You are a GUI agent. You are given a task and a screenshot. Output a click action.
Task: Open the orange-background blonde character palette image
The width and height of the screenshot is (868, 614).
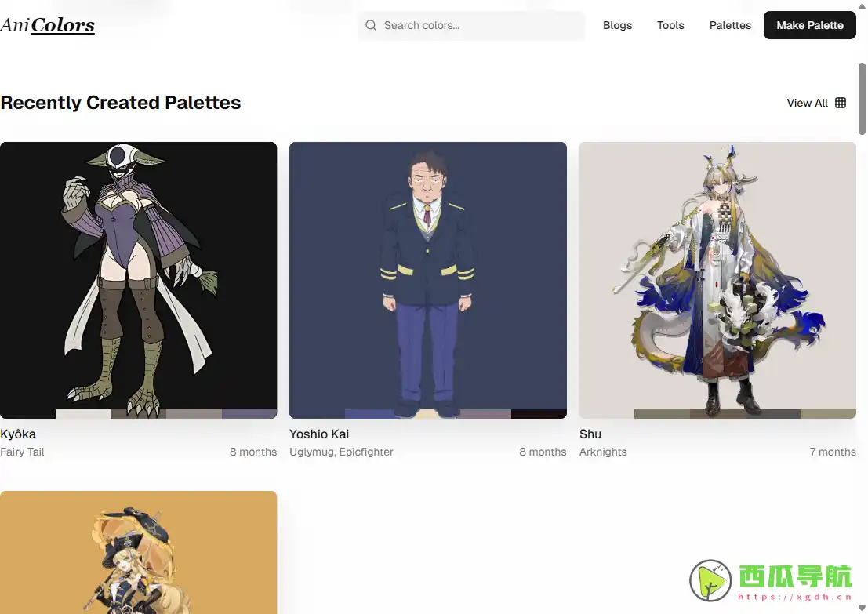(138, 552)
